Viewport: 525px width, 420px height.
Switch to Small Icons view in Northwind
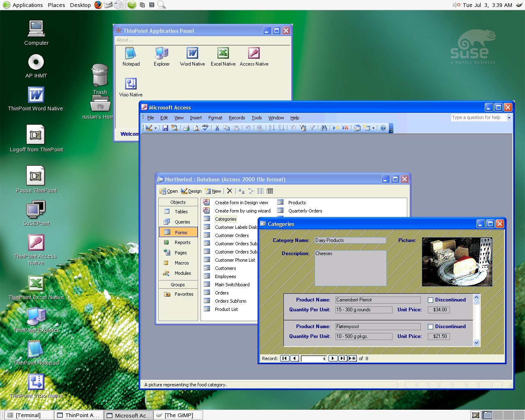coord(251,191)
